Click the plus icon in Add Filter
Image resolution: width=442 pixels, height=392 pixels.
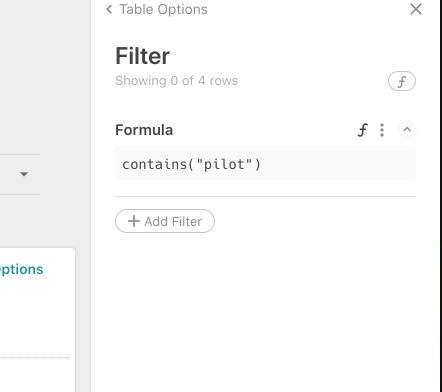pyautogui.click(x=134, y=221)
